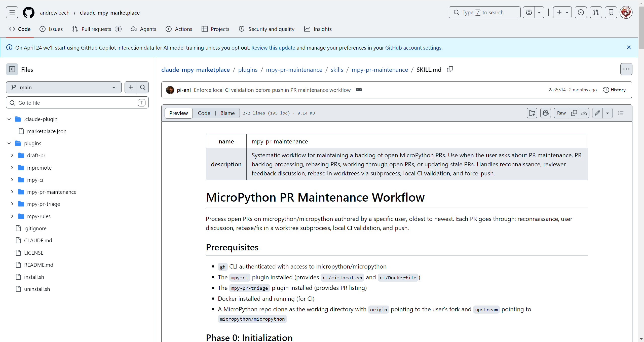
Task: Expand the mpy-rules folder
Action: coord(12,216)
